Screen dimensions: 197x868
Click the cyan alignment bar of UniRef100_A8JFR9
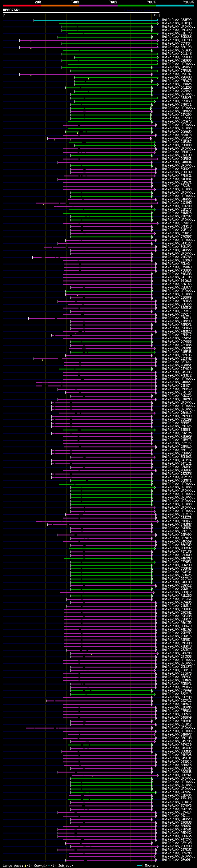pos(96,20)
